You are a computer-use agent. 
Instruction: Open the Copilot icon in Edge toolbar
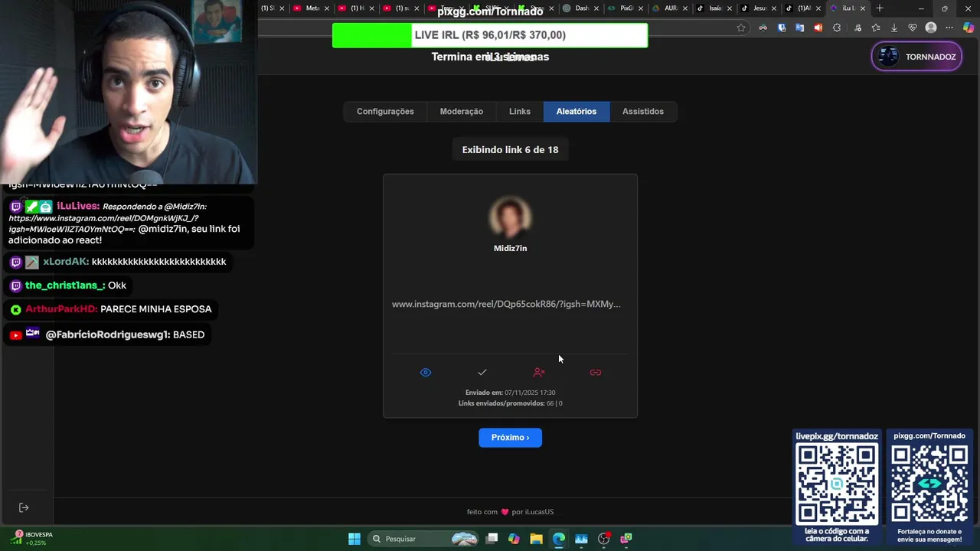[969, 28]
